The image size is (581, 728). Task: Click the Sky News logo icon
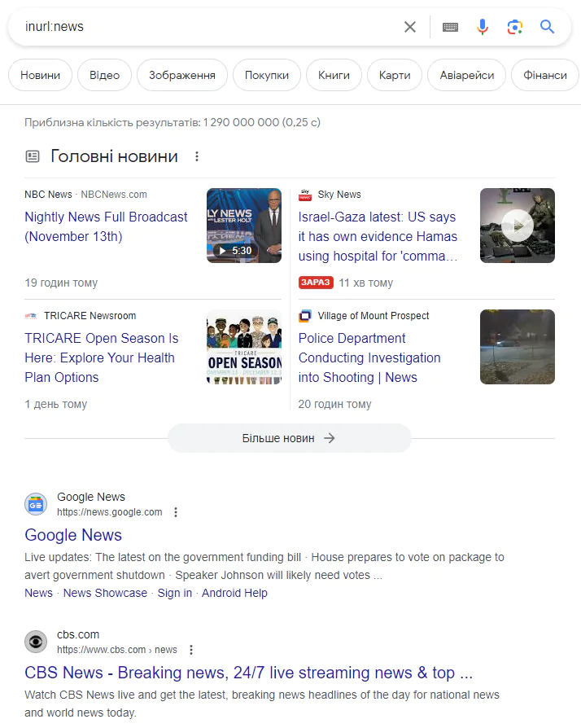coord(305,195)
